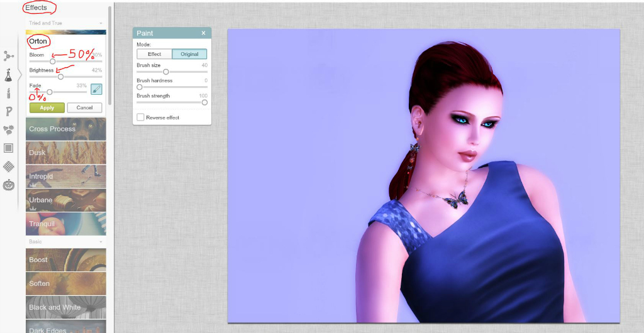The width and height of the screenshot is (644, 333).
Task: Click the paintbrush icon next to Fade
Action: tap(96, 89)
